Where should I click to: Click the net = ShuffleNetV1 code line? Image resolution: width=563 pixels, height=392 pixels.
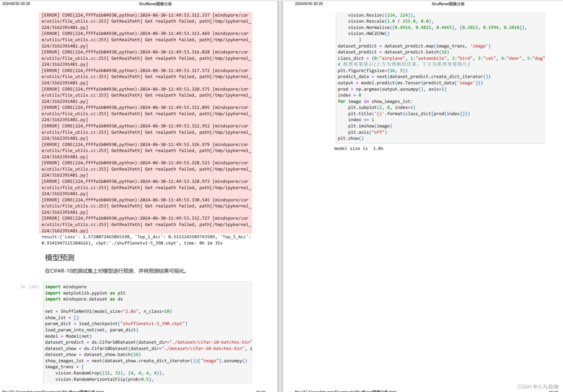(x=108, y=311)
